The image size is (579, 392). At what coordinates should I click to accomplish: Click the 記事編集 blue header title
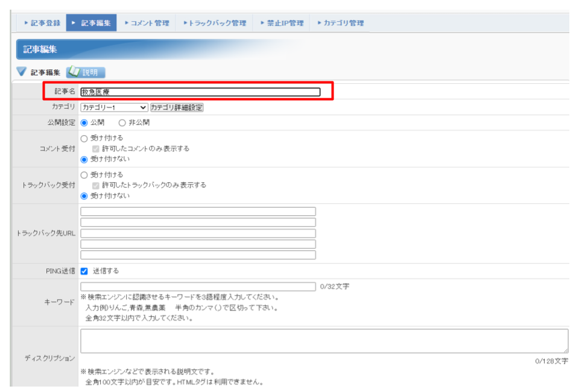point(40,49)
